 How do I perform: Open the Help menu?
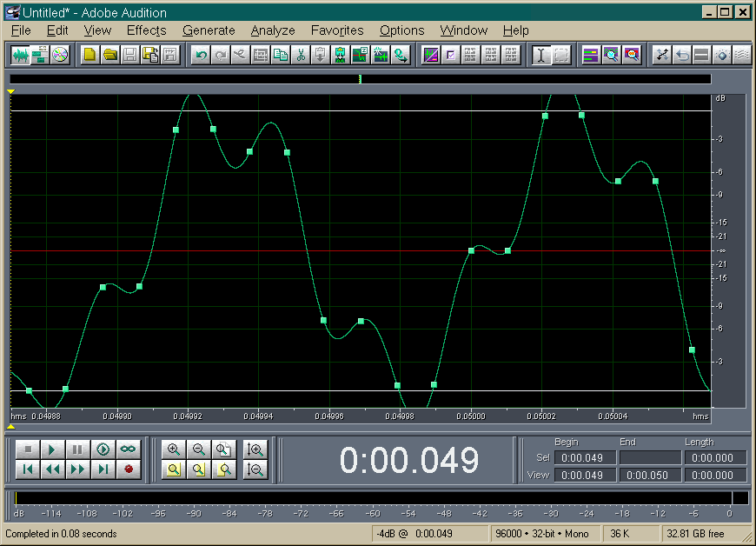click(516, 30)
